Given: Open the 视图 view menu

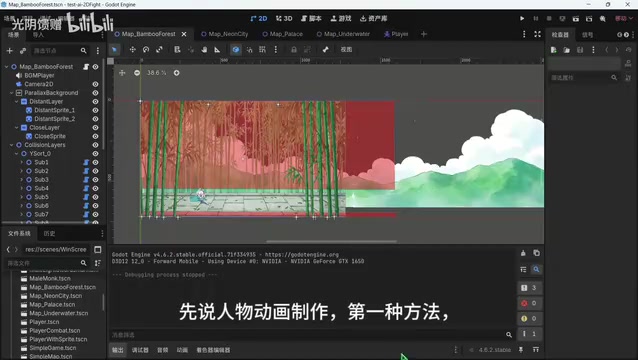Looking at the screenshot, I should 346,50.
